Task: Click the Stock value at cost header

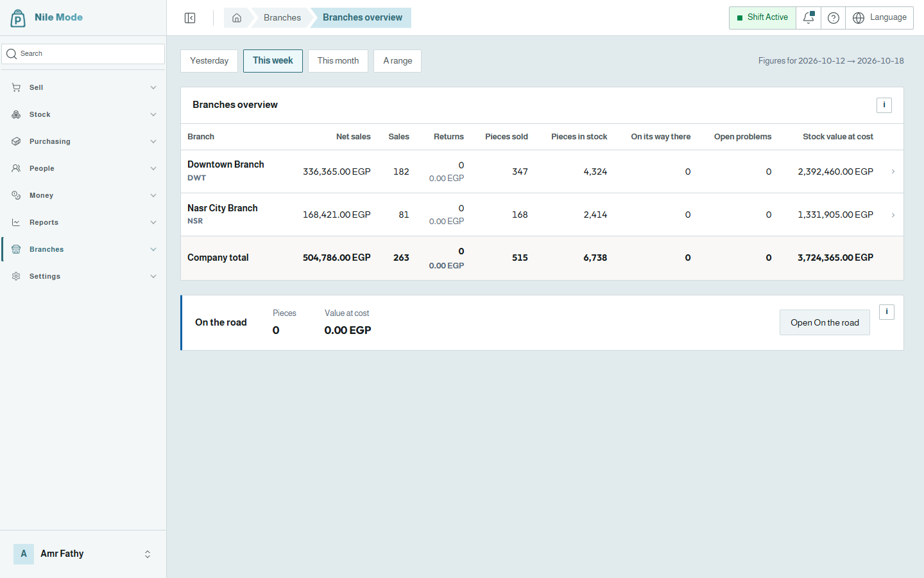Action: tap(838, 137)
